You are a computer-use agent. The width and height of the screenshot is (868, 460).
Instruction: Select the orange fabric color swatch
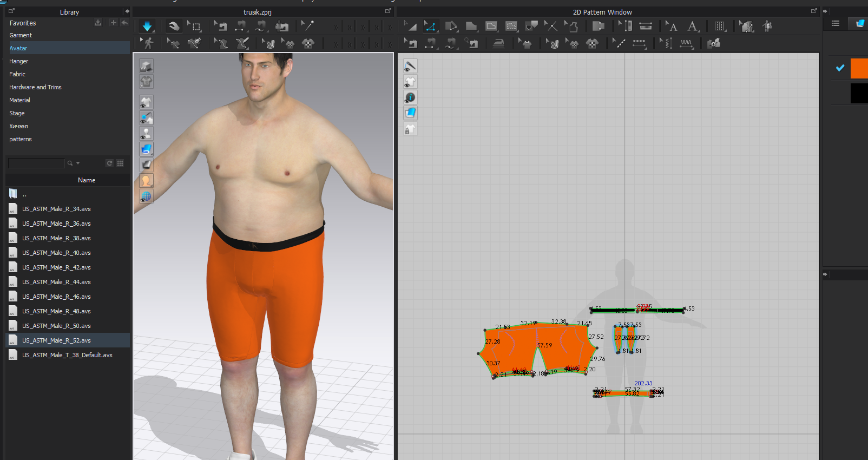[x=859, y=69]
